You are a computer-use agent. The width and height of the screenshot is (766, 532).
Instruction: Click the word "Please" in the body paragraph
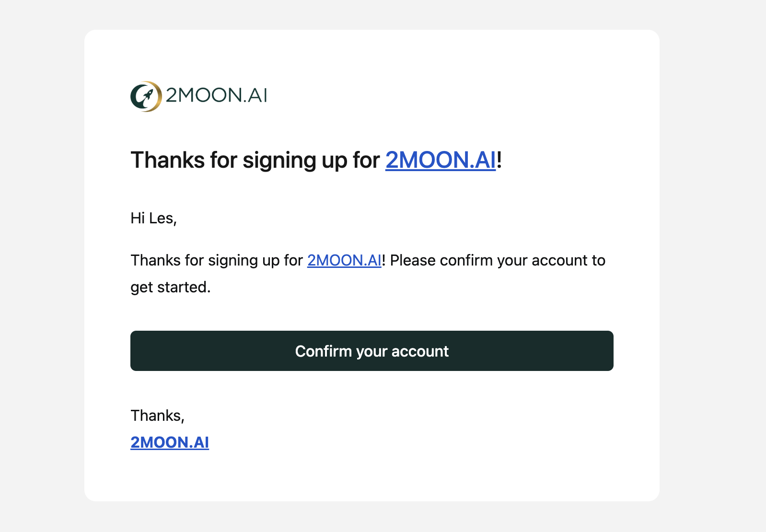tap(413, 260)
